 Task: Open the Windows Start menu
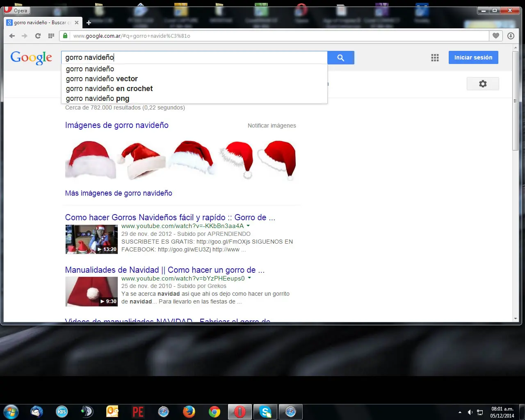tap(11, 411)
